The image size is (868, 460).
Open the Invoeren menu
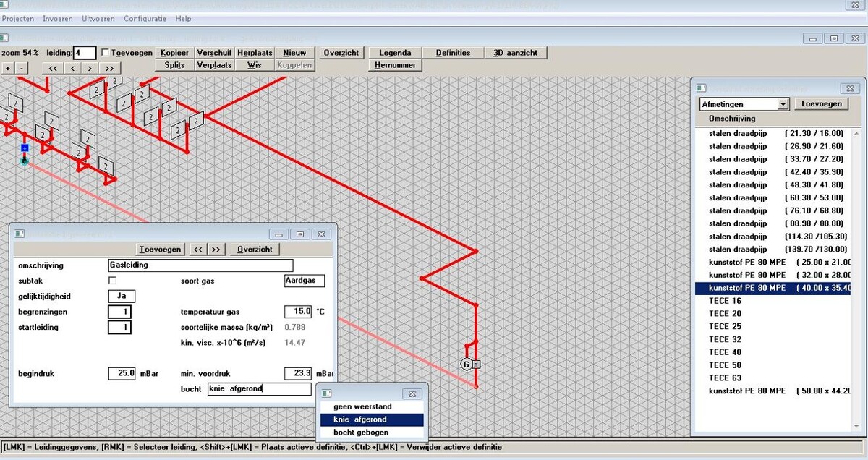coord(57,18)
